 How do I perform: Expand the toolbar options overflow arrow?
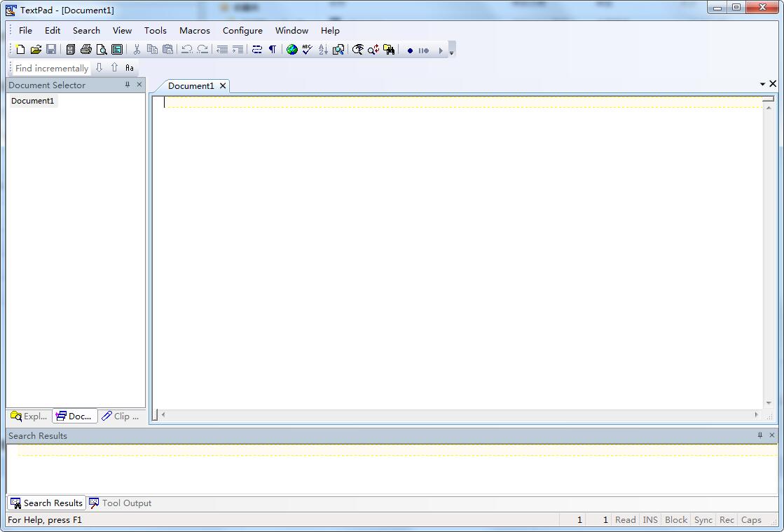click(451, 52)
